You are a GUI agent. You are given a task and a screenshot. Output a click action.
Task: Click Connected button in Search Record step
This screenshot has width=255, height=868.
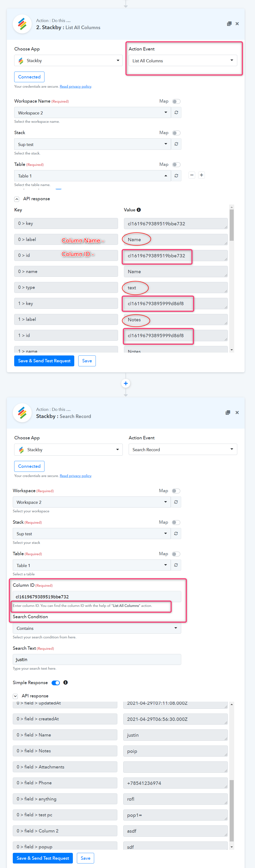coord(29,466)
